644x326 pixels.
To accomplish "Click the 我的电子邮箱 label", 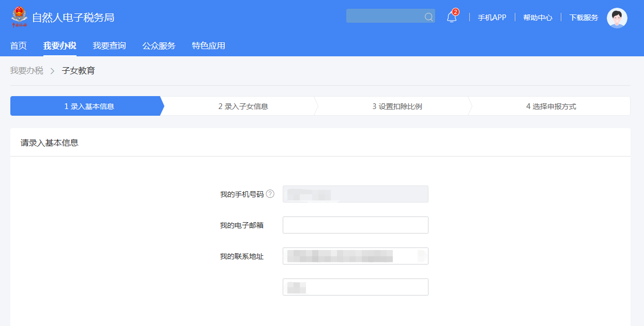I will coord(242,225).
